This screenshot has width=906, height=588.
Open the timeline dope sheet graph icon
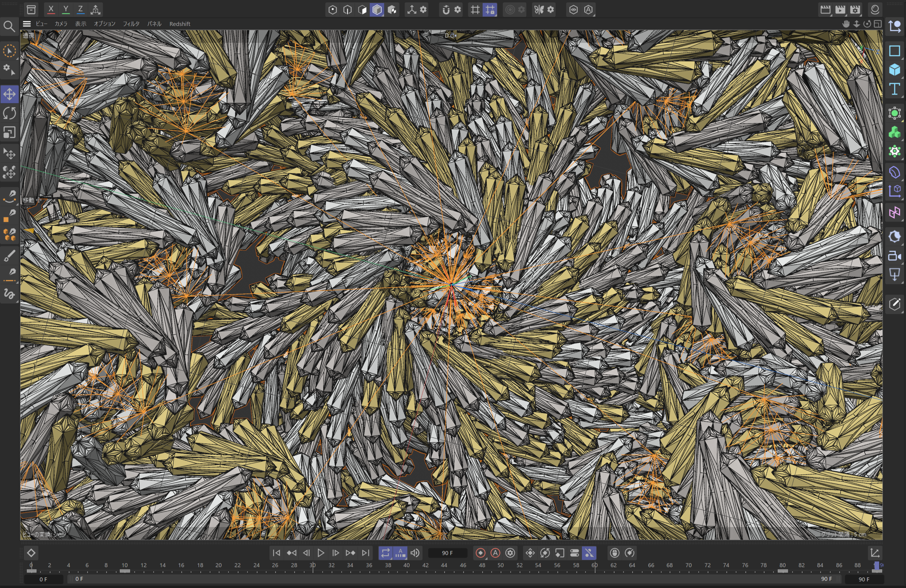(875, 553)
